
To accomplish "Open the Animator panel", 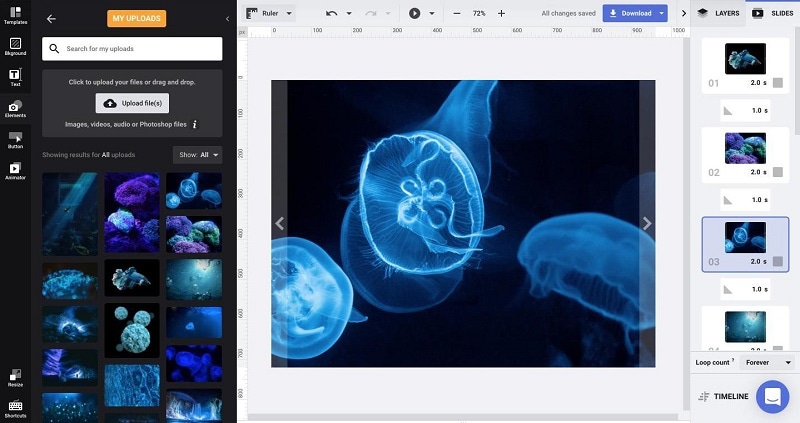I will (15, 171).
